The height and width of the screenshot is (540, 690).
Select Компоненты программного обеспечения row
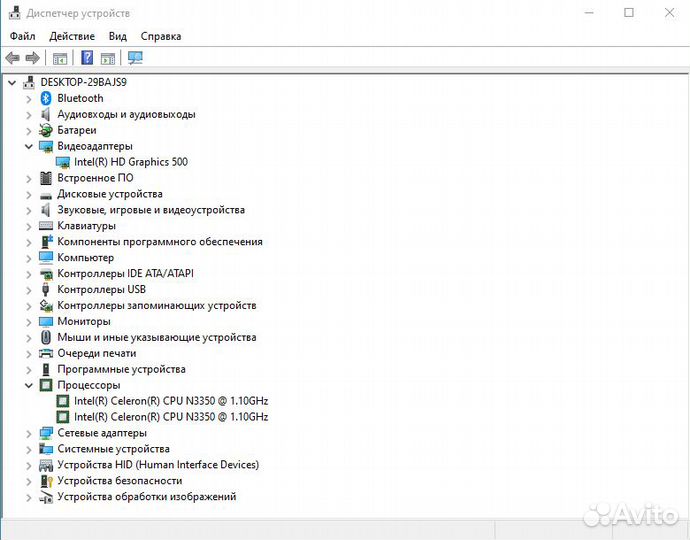[160, 242]
